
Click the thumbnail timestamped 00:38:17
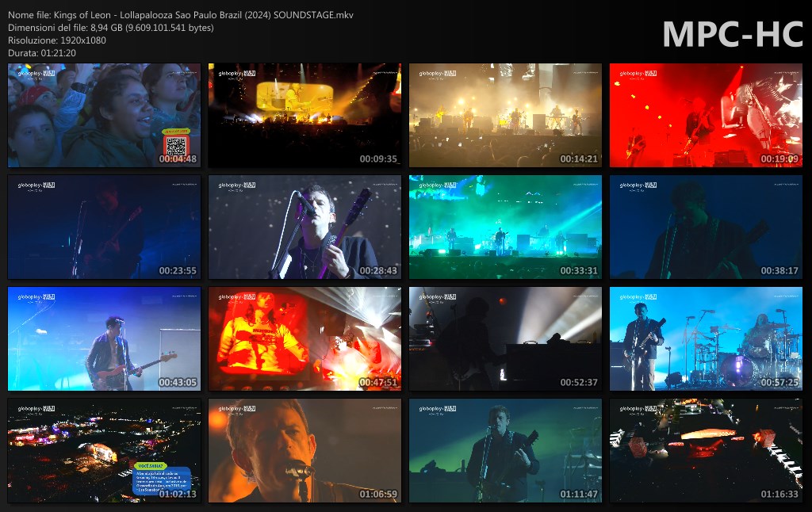coord(706,227)
